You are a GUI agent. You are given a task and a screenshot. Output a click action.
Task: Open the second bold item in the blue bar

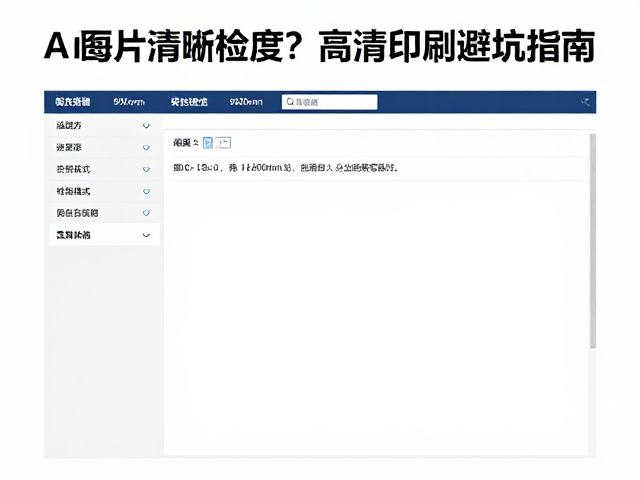[189, 102]
